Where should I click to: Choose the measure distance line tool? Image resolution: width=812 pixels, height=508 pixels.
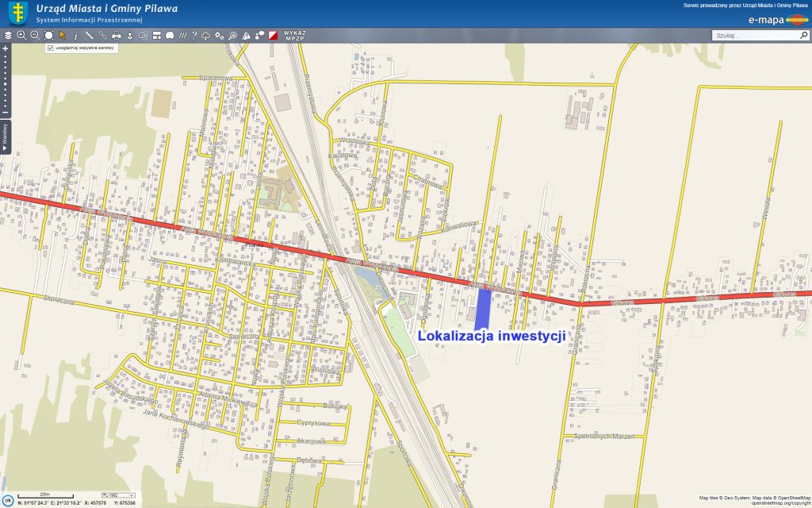coord(89,36)
